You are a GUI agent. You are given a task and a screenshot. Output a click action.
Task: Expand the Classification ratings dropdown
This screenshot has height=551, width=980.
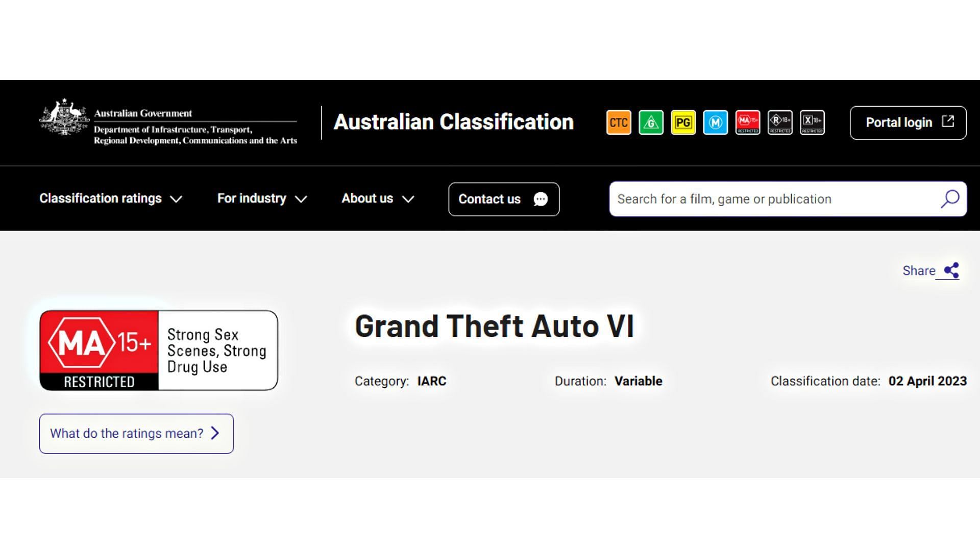pos(111,198)
